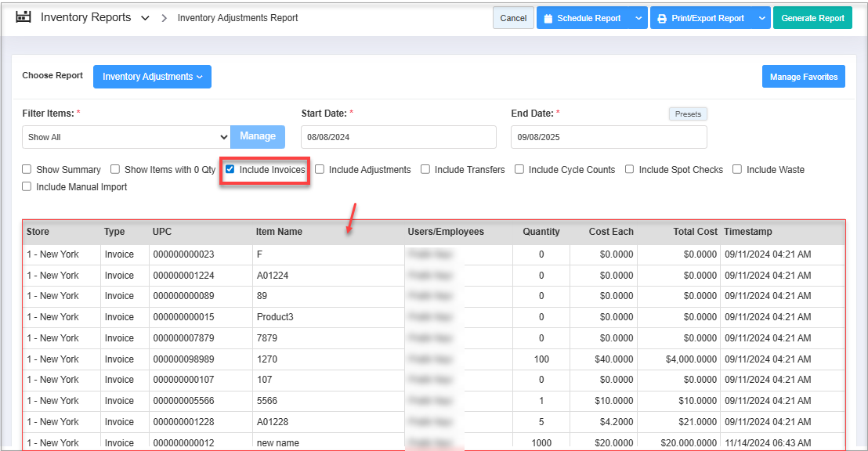The width and height of the screenshot is (868, 451).
Task: Expand the Inventory Reports title chevron
Action: [x=145, y=18]
